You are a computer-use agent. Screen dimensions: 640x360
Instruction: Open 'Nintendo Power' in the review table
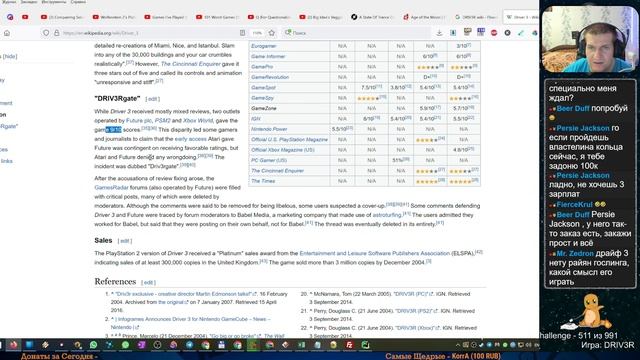[x=269, y=129]
